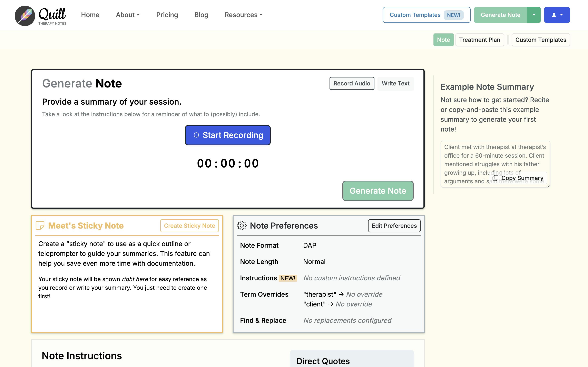Open Pricing from the navigation bar
Image resolution: width=588 pixels, height=367 pixels.
(167, 14)
